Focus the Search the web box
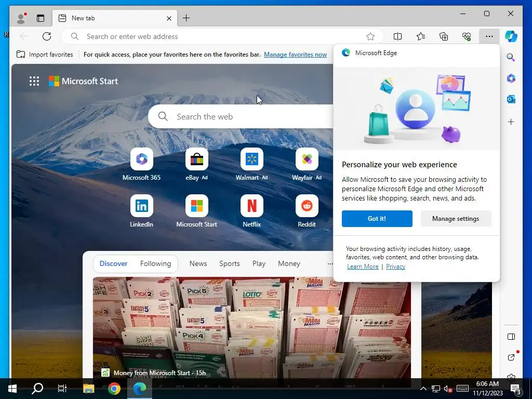The height and width of the screenshot is (399, 532). pos(241,116)
